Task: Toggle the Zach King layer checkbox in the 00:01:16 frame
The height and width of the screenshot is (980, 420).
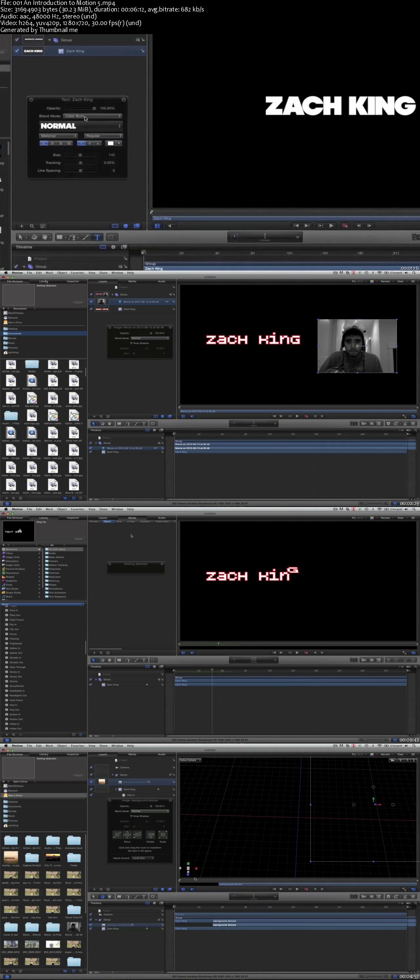Action: 17,51
